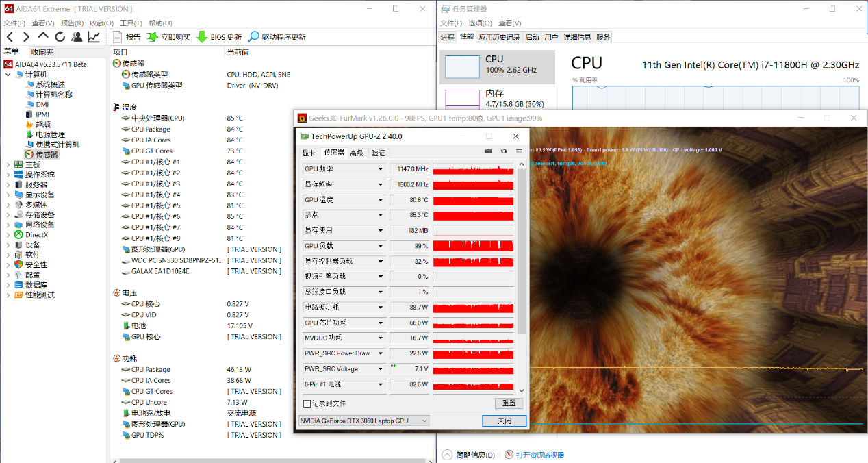Open AIDA64 报告(R) menu
Viewport: 868px width, 463px height.
click(x=72, y=23)
